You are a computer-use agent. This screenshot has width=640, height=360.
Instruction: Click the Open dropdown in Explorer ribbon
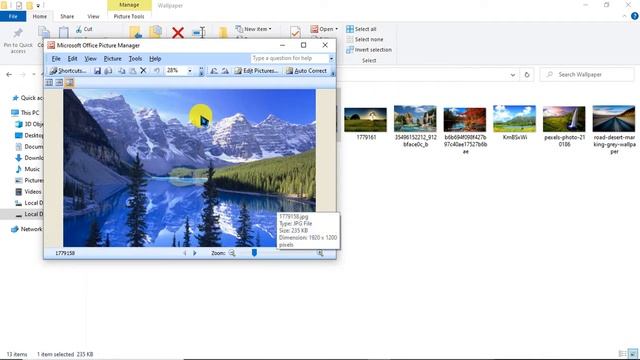coord(324,29)
